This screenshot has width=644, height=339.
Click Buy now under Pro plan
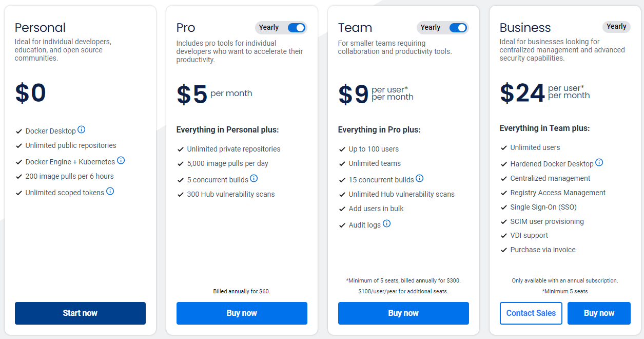(242, 313)
